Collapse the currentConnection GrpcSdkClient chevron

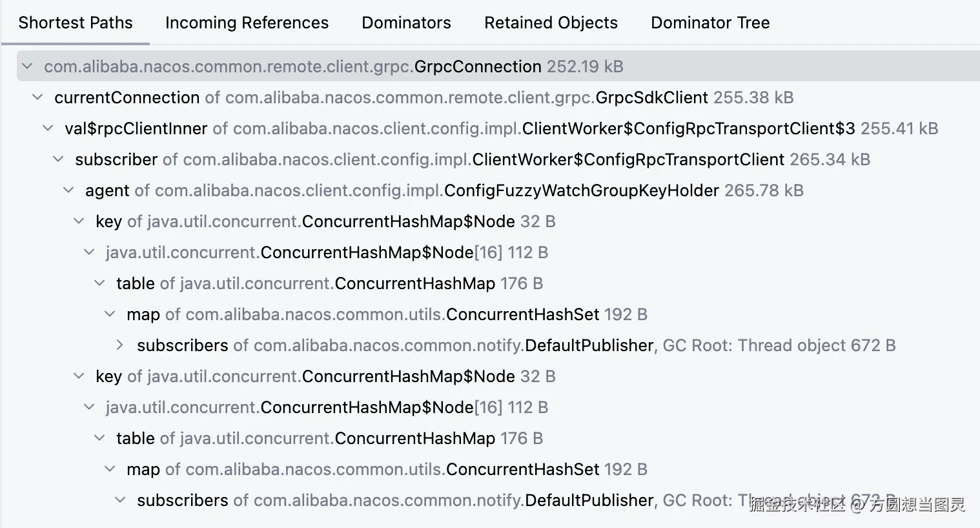pos(37,97)
